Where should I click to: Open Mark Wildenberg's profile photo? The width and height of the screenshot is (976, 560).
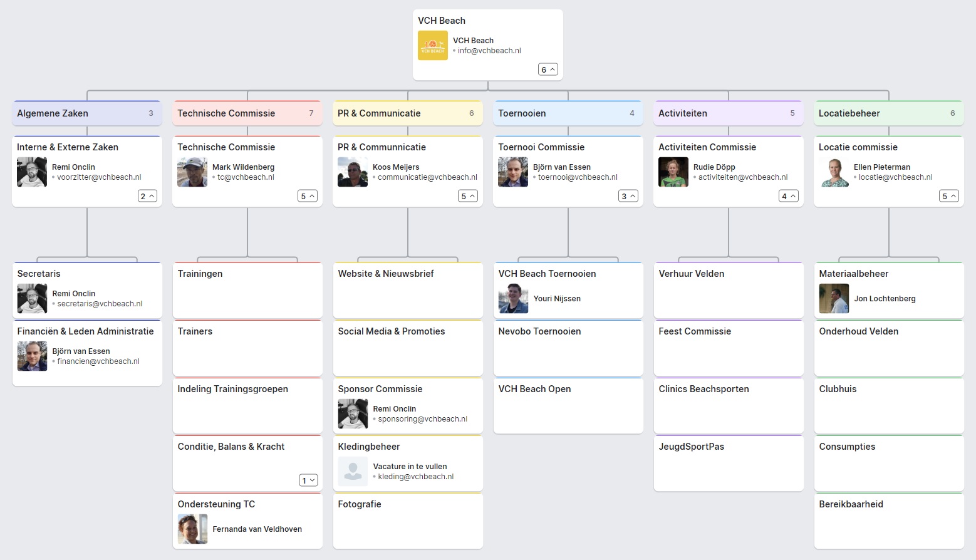click(x=192, y=172)
